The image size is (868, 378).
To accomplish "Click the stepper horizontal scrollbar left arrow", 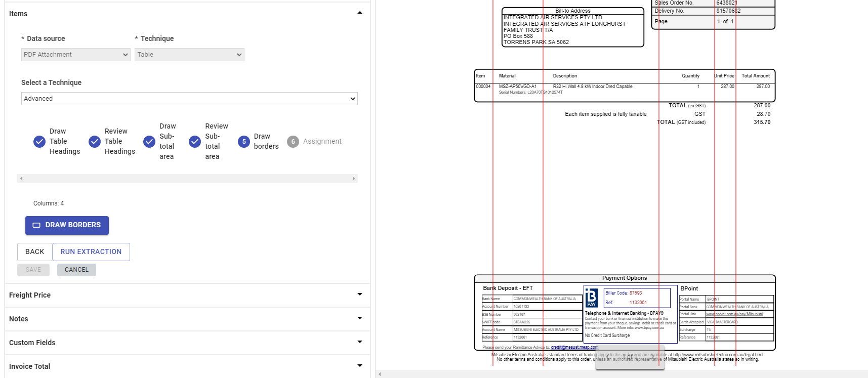I will click(x=21, y=179).
